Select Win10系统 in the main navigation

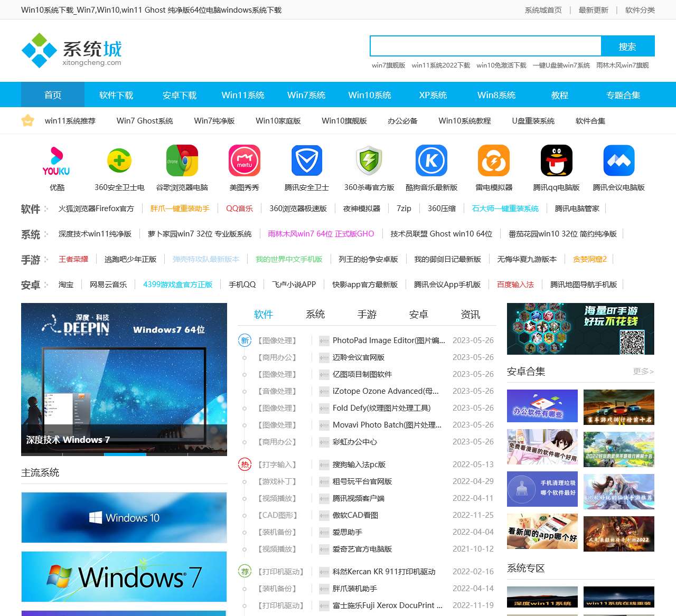click(x=370, y=95)
